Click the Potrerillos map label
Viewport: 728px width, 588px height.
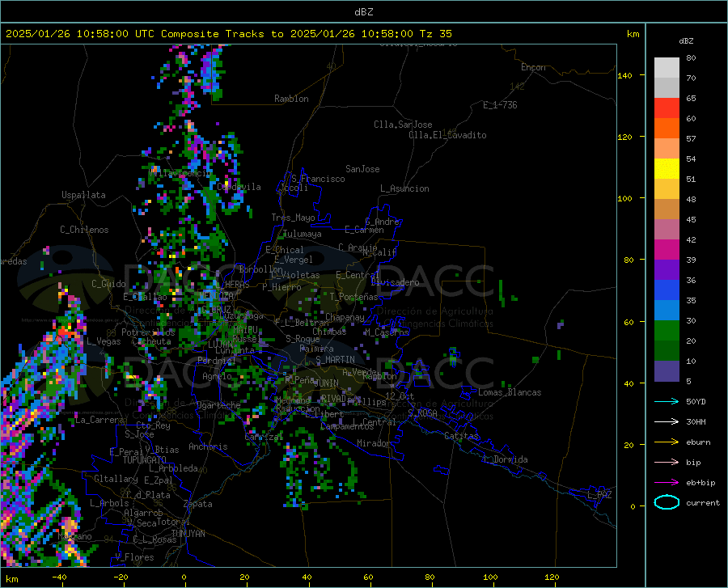coord(148,332)
